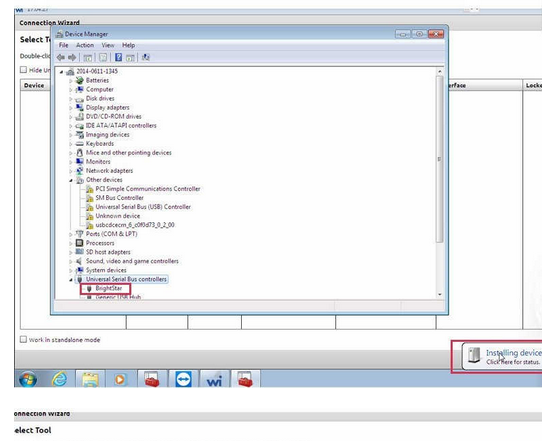The image size is (542, 441).
Task: Select usbcdcecm_6_c0f3d73_0_2_00 device entry
Action: [135, 225]
